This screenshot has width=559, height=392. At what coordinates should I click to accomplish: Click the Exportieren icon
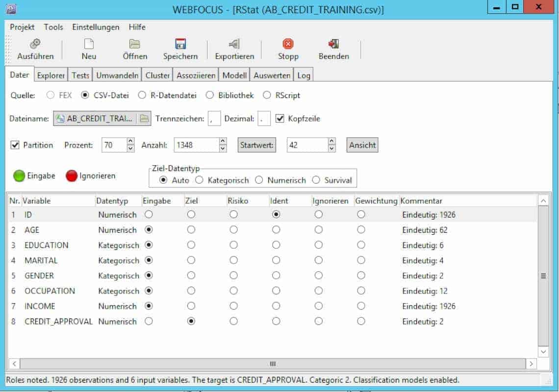(x=234, y=44)
